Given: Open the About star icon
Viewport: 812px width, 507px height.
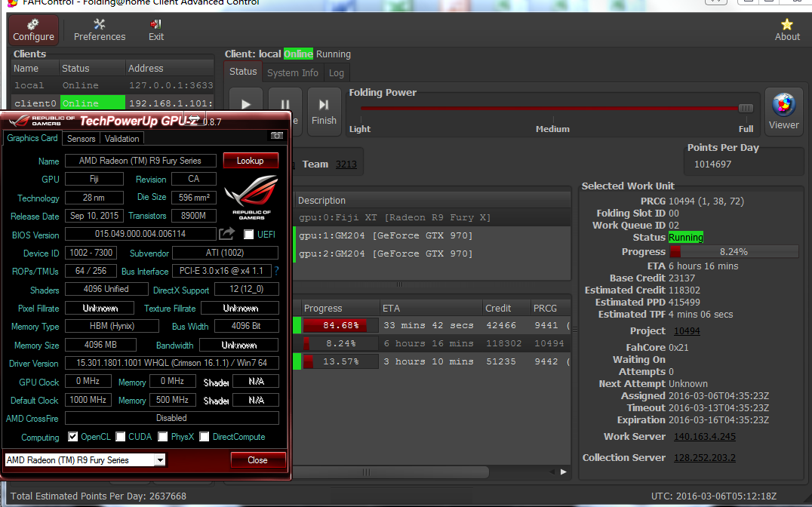Looking at the screenshot, I should point(787,30).
